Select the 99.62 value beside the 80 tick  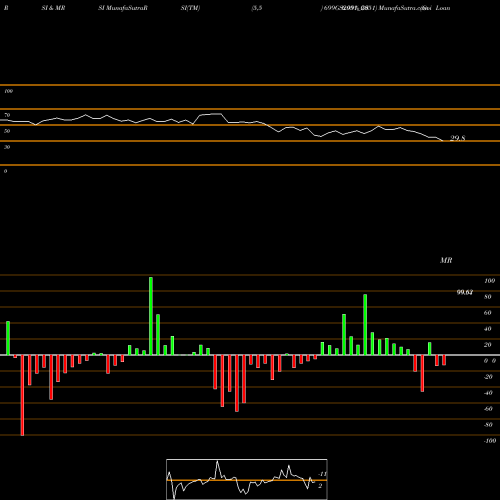[465, 292]
